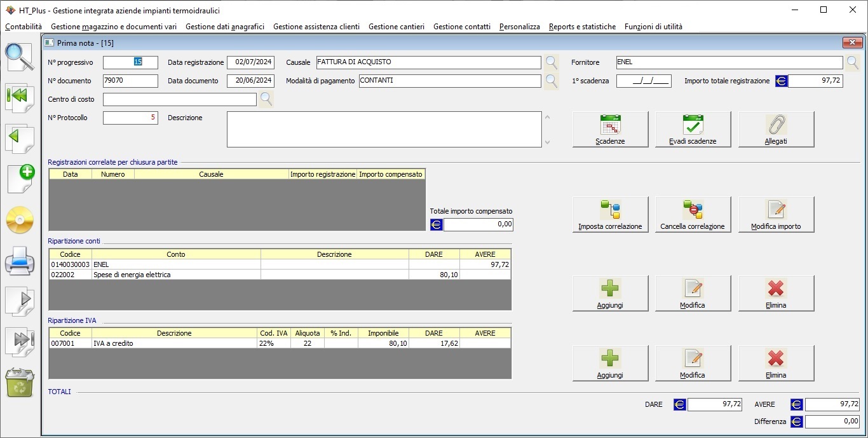The image size is (868, 438).
Task: Open Allegati paperclip button
Action: pos(776,130)
